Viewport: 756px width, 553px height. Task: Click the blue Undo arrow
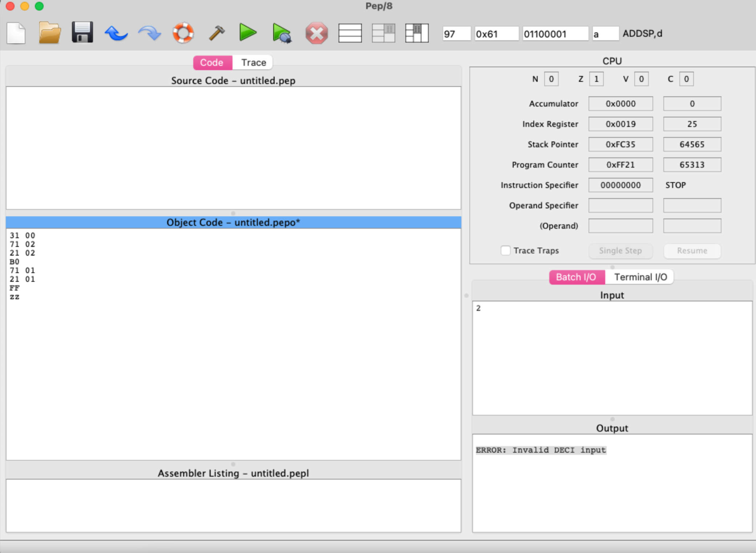tap(116, 33)
